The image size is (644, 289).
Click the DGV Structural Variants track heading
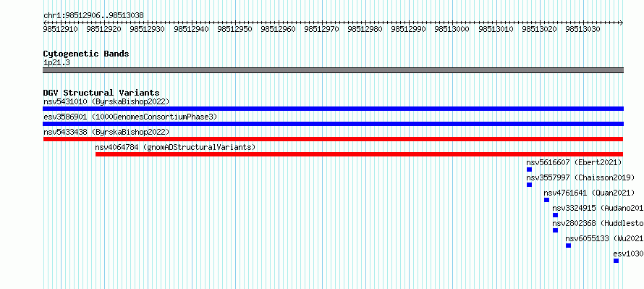[x=101, y=93]
